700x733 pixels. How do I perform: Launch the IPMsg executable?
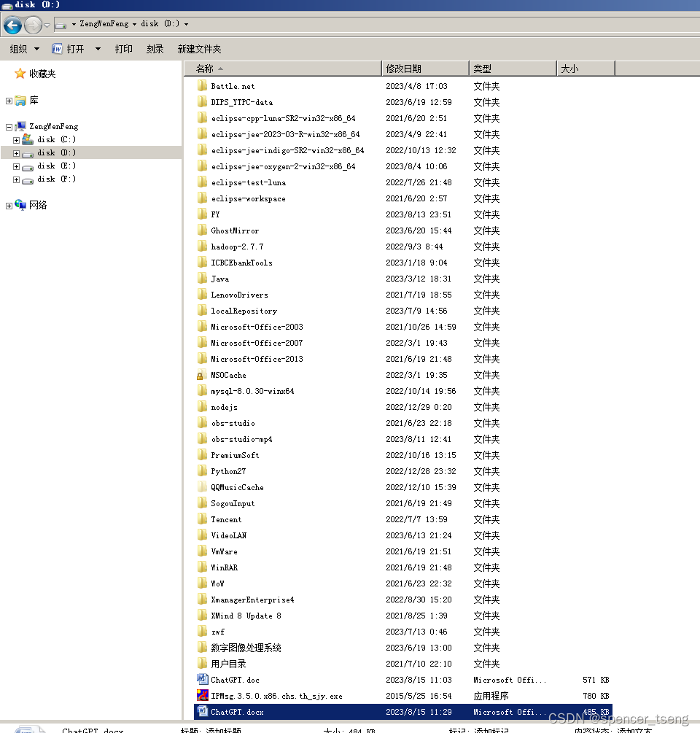[202, 696]
